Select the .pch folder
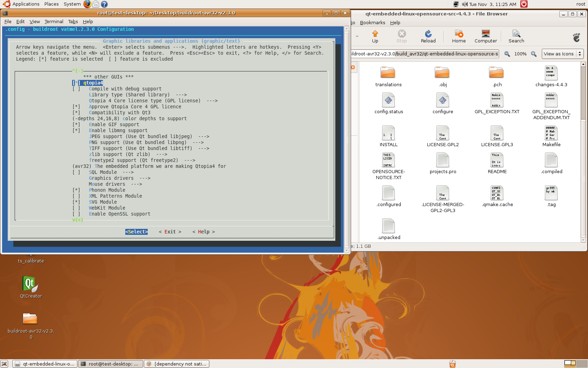 pos(497,77)
